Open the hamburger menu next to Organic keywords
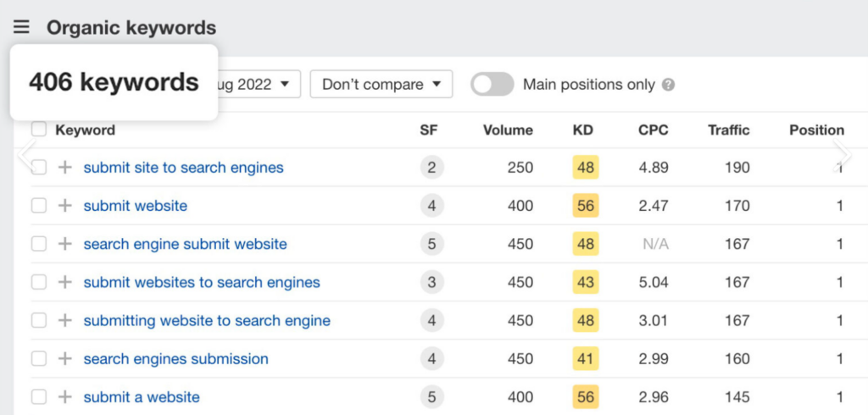This screenshot has width=868, height=415. point(21,26)
